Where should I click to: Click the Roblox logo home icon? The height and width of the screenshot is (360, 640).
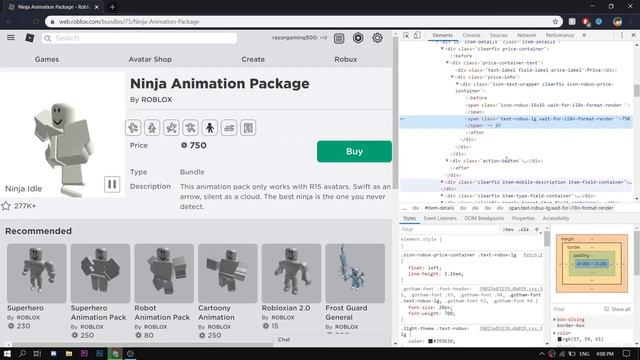point(30,38)
